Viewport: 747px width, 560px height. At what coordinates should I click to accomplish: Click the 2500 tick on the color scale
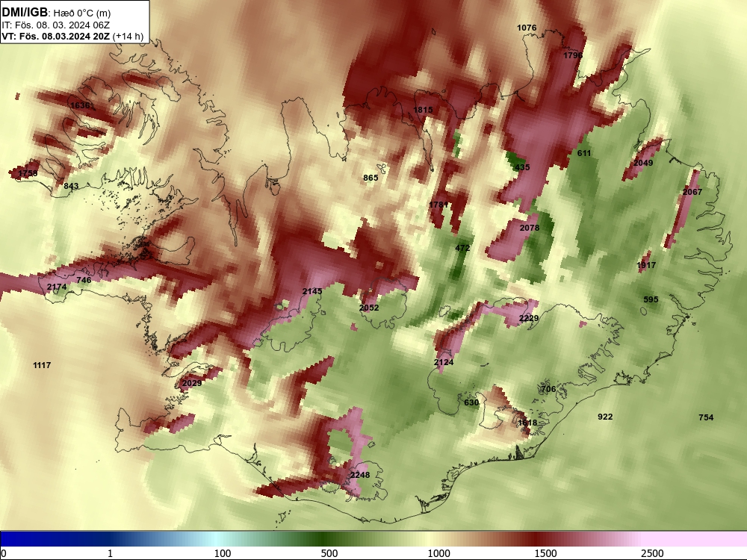coord(652,553)
